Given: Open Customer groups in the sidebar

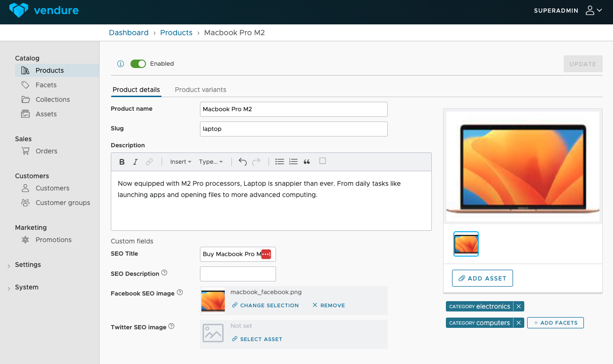Looking at the screenshot, I should coord(62,203).
